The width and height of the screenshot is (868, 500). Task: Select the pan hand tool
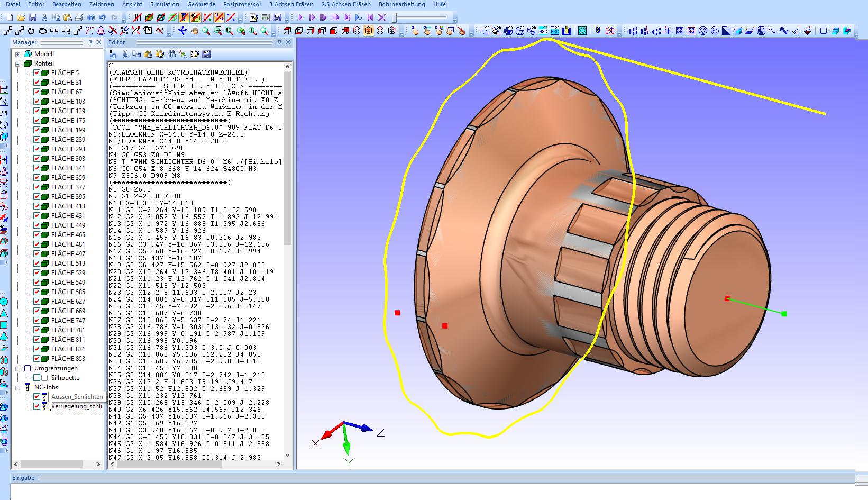pyautogui.click(x=195, y=31)
